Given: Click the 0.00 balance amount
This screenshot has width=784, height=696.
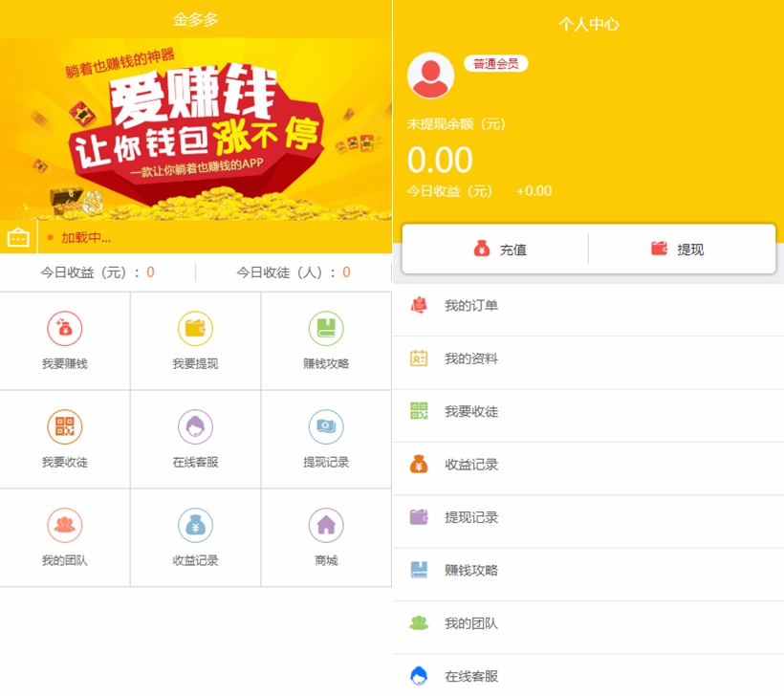Looking at the screenshot, I should coord(440,160).
